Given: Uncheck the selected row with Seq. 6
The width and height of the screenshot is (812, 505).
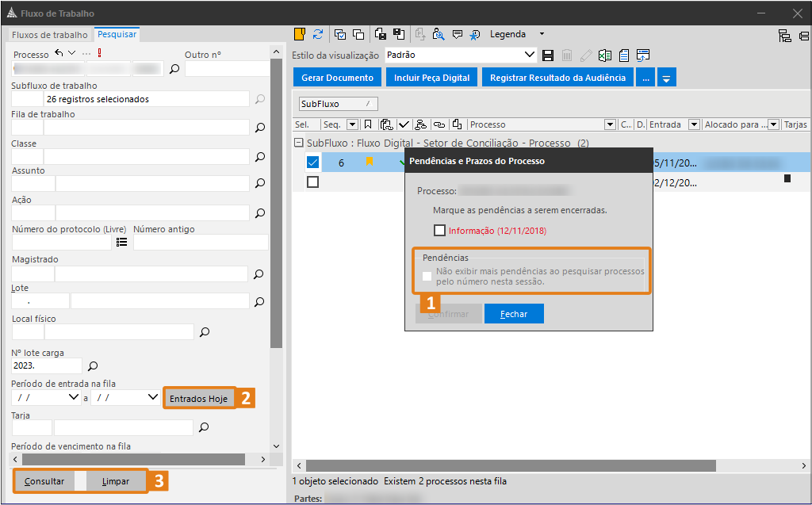Looking at the screenshot, I should tap(312, 163).
